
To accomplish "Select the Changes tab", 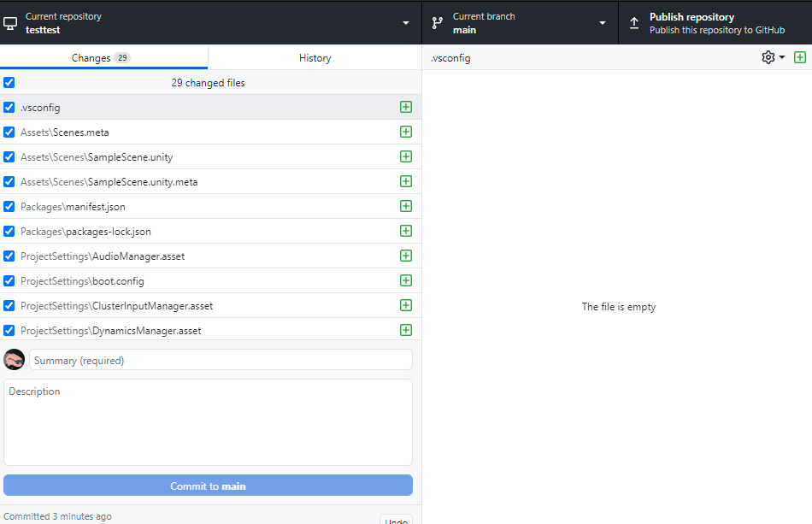I will click(x=103, y=57).
